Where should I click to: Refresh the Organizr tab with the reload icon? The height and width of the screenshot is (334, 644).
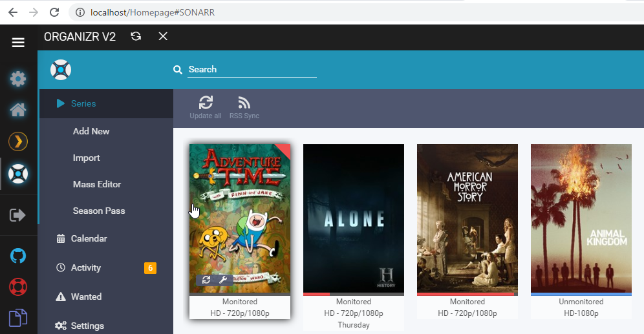[136, 37]
